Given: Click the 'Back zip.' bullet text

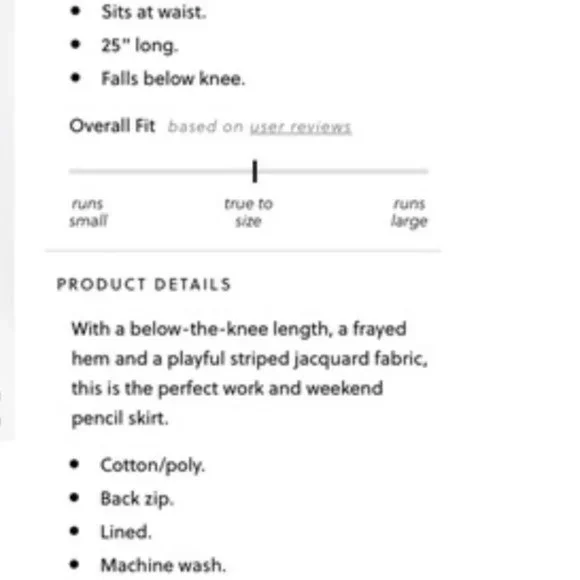Looking at the screenshot, I should 137,499.
